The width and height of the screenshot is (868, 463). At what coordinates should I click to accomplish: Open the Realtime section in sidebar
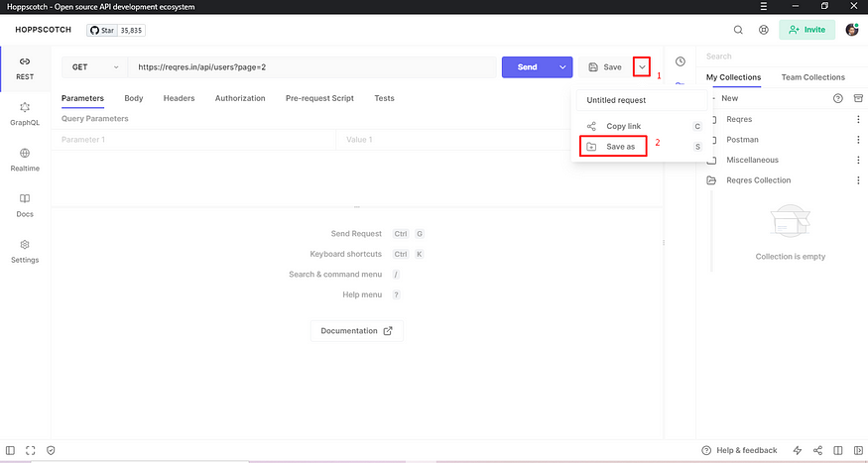pyautogui.click(x=25, y=161)
